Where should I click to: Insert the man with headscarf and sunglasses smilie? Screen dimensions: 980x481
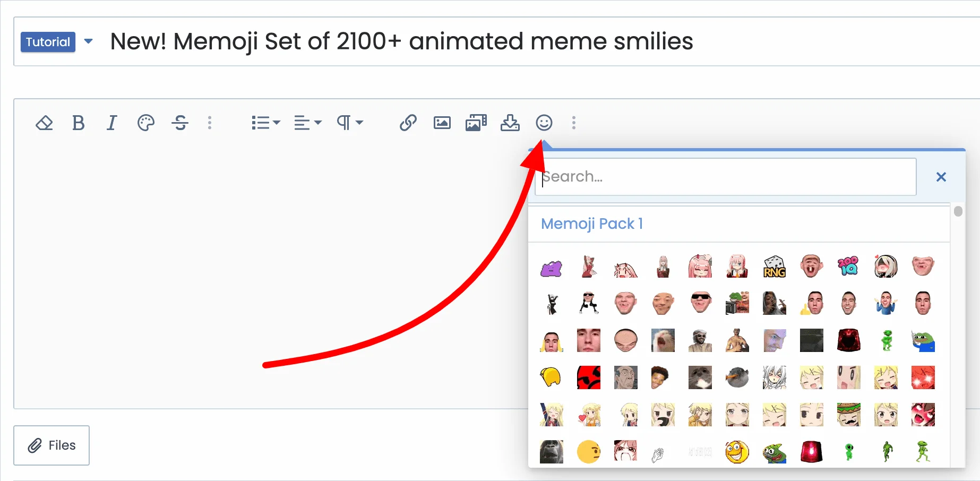coord(700,340)
